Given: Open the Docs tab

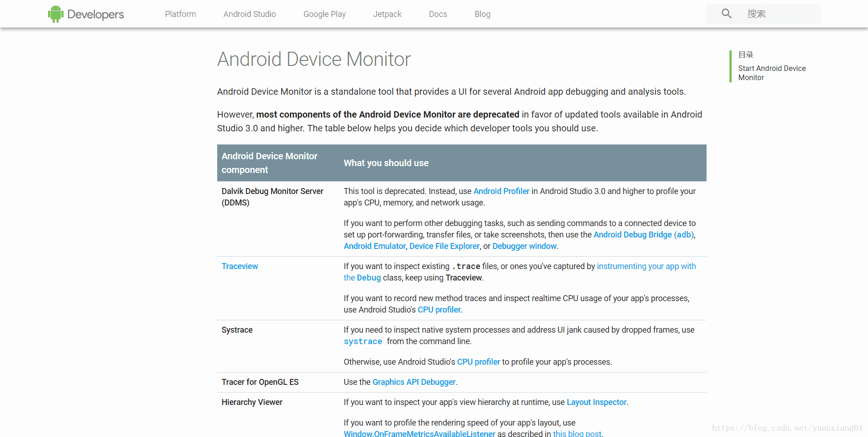Looking at the screenshot, I should (x=438, y=14).
